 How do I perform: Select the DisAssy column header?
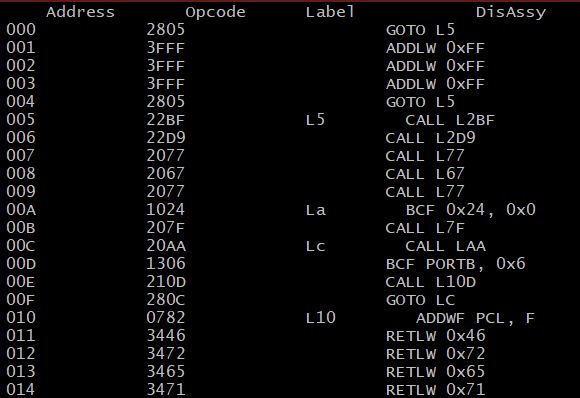[x=510, y=12]
